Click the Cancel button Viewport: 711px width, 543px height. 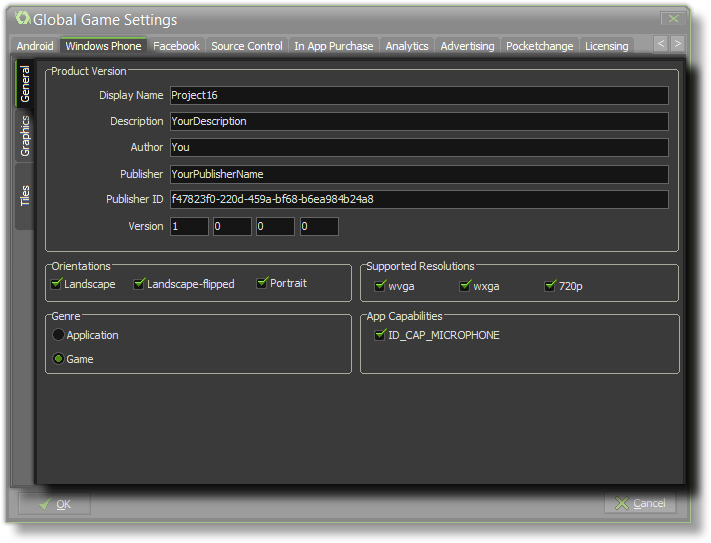[x=640, y=503]
